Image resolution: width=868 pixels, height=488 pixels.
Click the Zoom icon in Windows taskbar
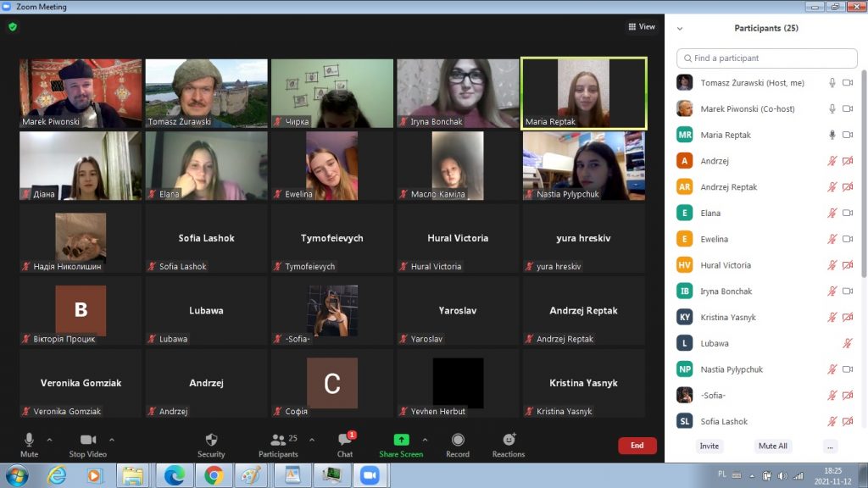[369, 475]
